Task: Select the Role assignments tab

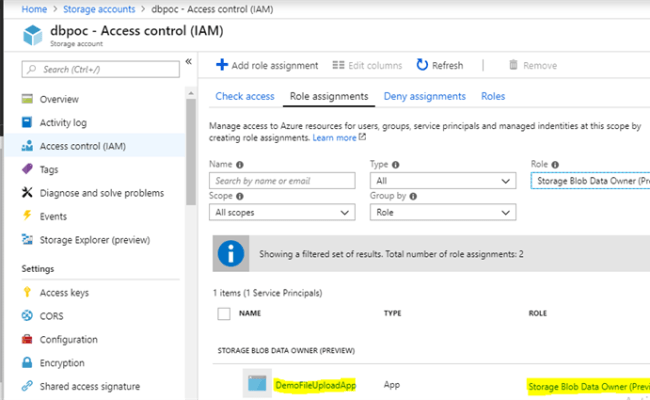Action: pyautogui.click(x=329, y=96)
